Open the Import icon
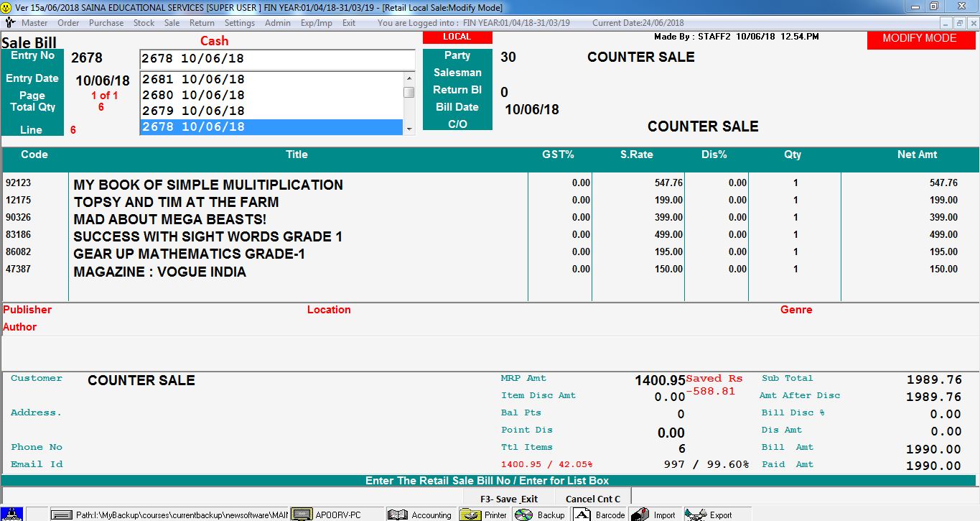 click(x=640, y=515)
